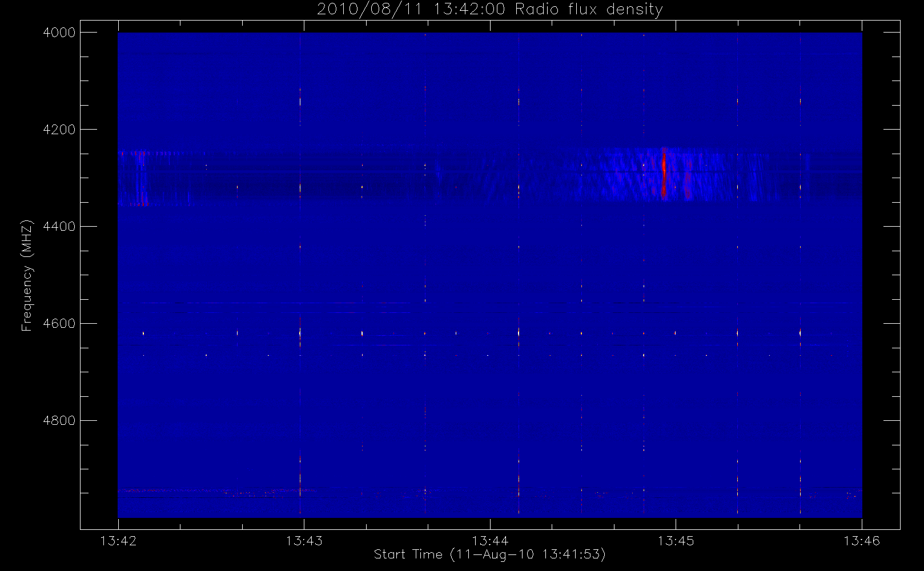
Task: Click the 13:44 time tick label
Action: [x=490, y=541]
